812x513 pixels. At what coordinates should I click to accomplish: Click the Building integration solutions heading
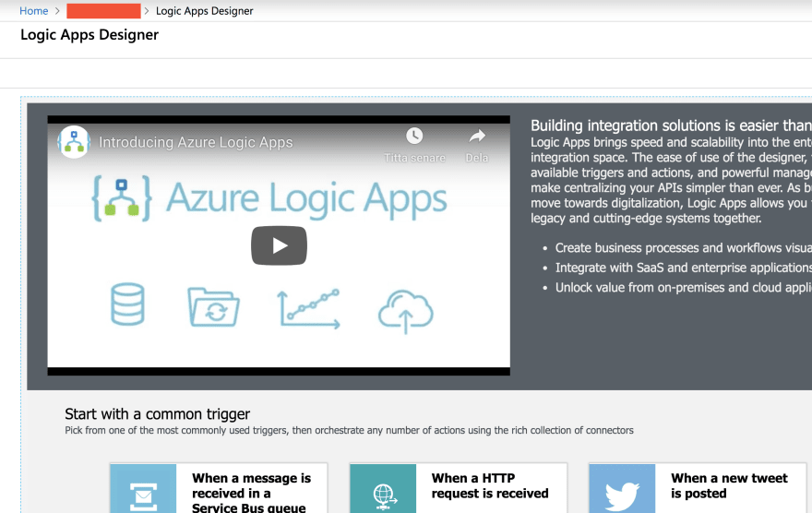coord(671,125)
